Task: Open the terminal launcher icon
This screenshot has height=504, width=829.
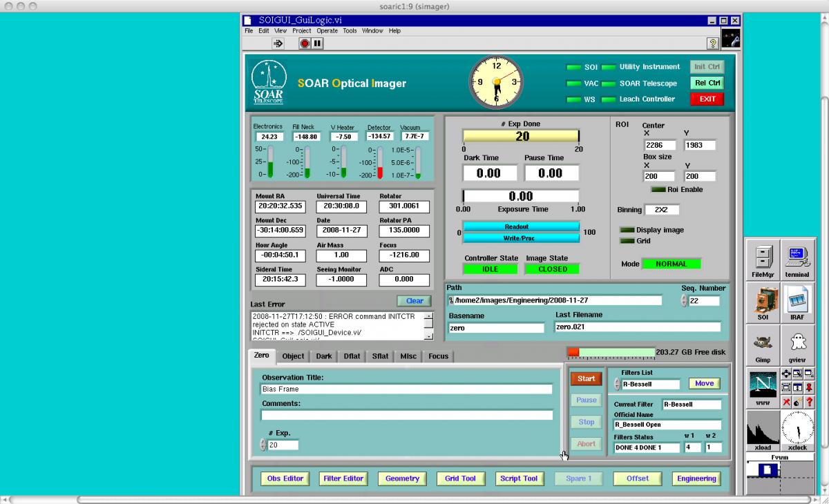Action: point(797,260)
